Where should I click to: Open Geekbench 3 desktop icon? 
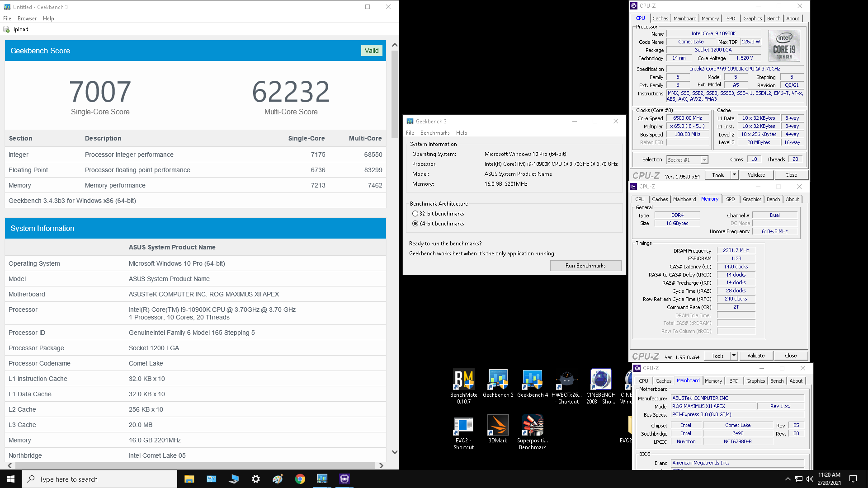click(498, 383)
